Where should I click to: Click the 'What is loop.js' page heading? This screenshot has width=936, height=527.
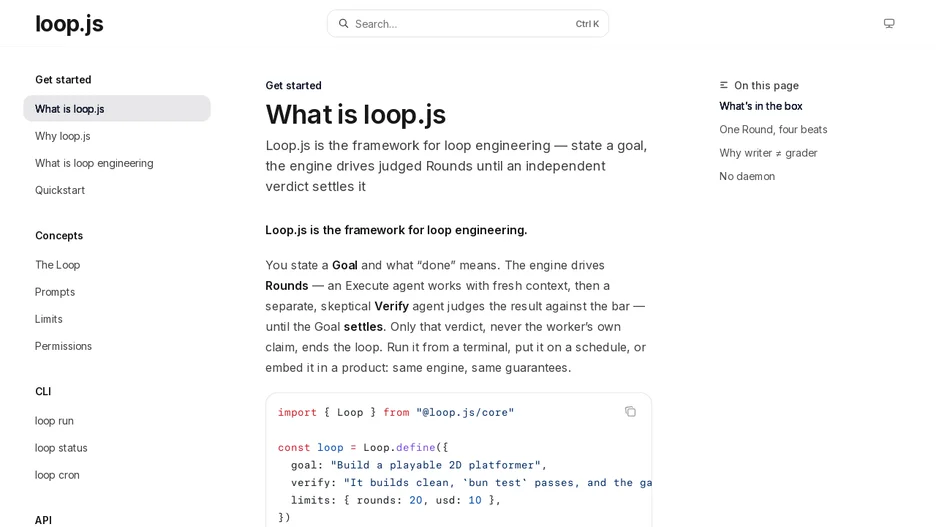tap(356, 114)
